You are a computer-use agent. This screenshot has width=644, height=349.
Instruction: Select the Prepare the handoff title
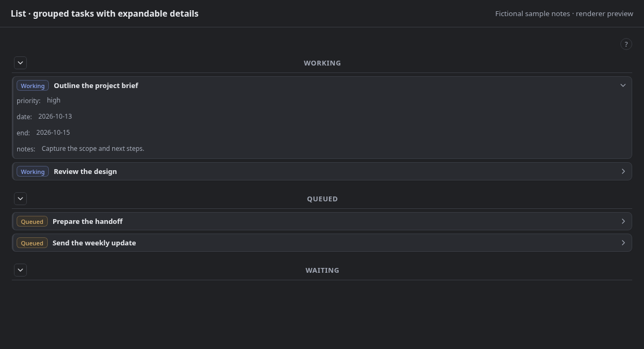tap(87, 221)
